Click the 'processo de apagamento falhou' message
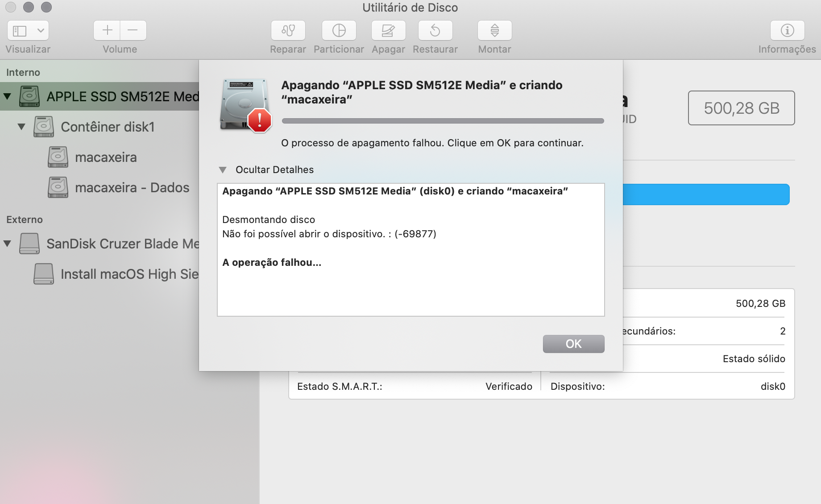The height and width of the screenshot is (504, 821). [432, 143]
